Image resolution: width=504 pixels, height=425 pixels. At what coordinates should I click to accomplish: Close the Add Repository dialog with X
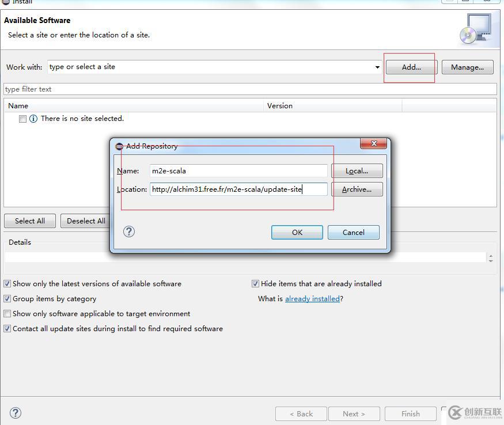[373, 143]
